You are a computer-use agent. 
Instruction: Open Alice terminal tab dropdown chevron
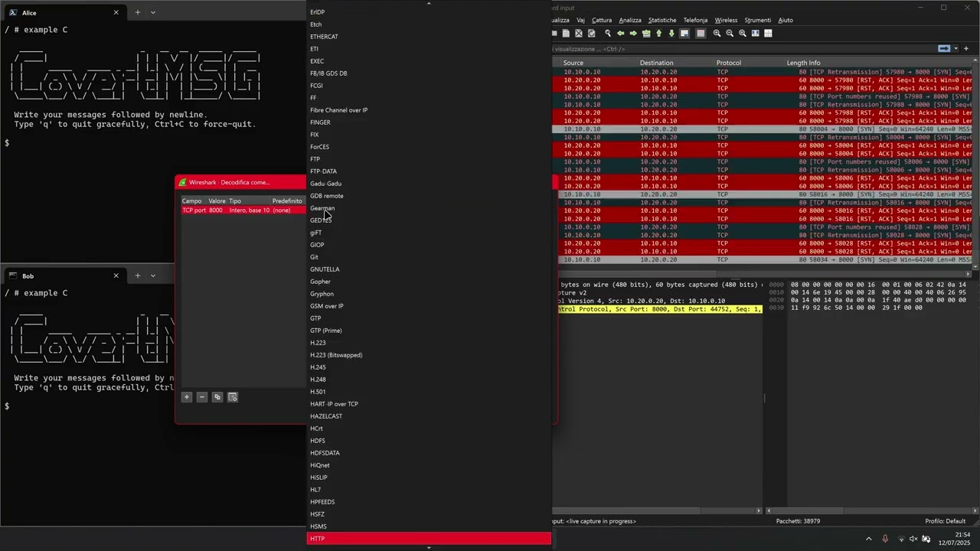[153, 12]
